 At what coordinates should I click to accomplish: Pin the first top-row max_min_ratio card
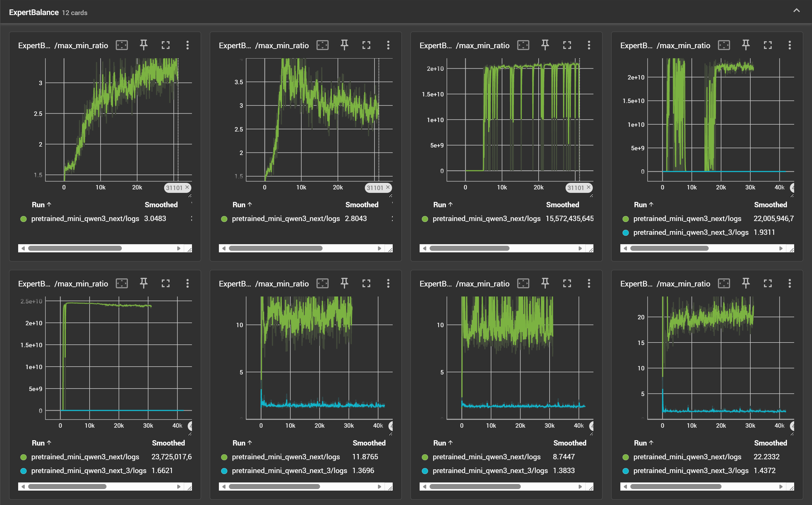pyautogui.click(x=144, y=45)
